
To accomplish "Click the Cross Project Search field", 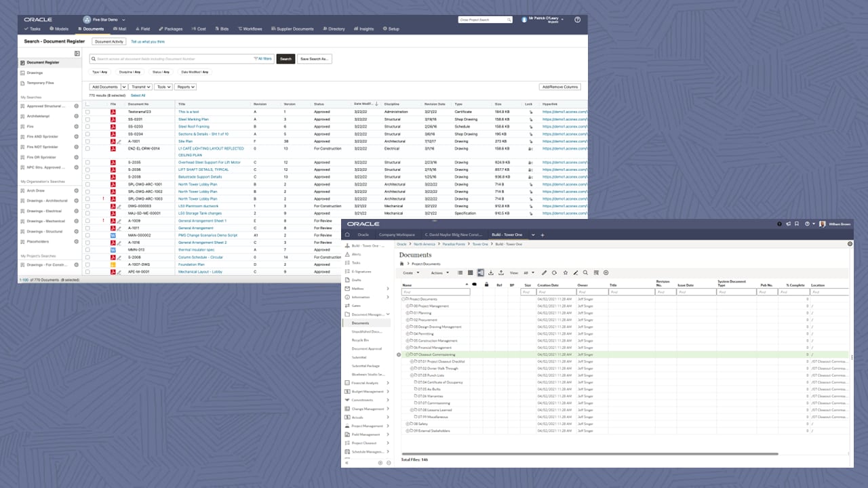I will tap(486, 20).
